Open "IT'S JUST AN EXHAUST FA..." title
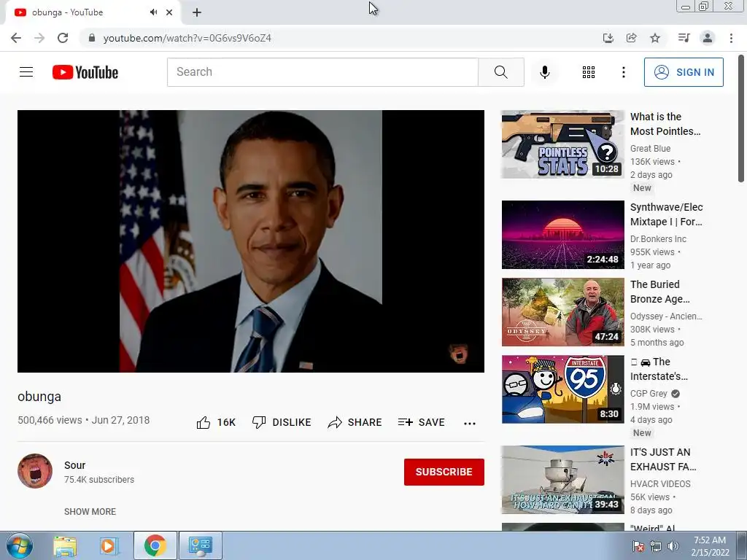The height and width of the screenshot is (560, 747). pos(663,459)
